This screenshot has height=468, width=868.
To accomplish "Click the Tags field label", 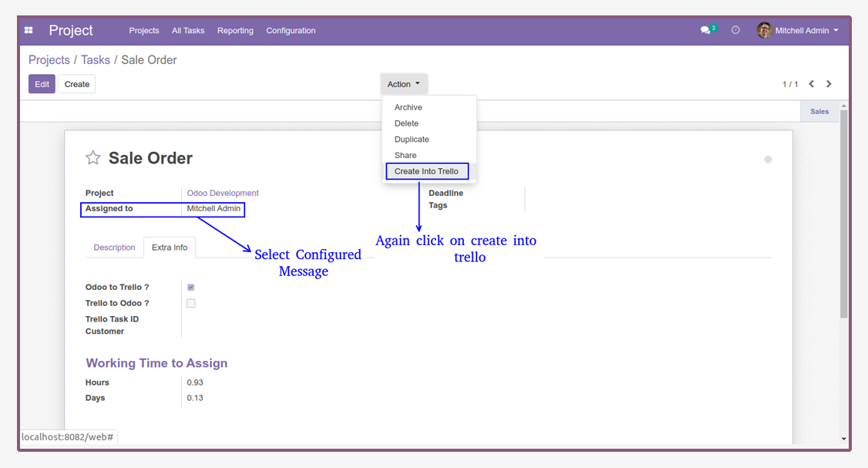I will coord(438,206).
